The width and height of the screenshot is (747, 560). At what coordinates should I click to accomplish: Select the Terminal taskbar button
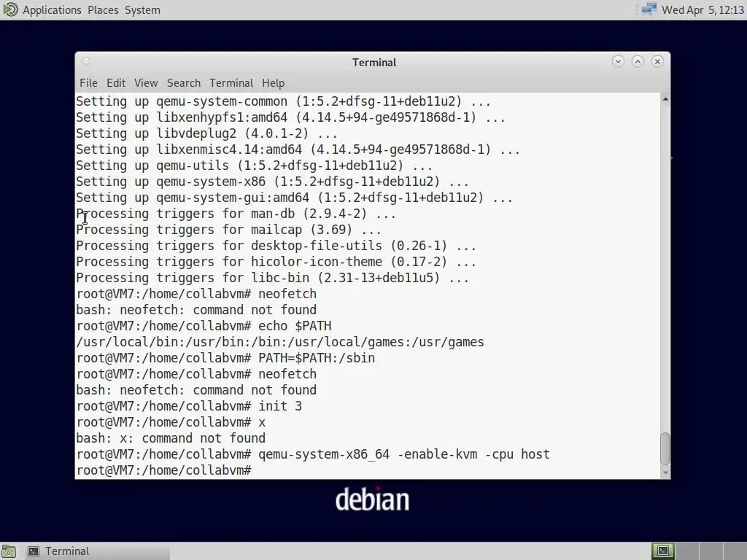(x=97, y=551)
